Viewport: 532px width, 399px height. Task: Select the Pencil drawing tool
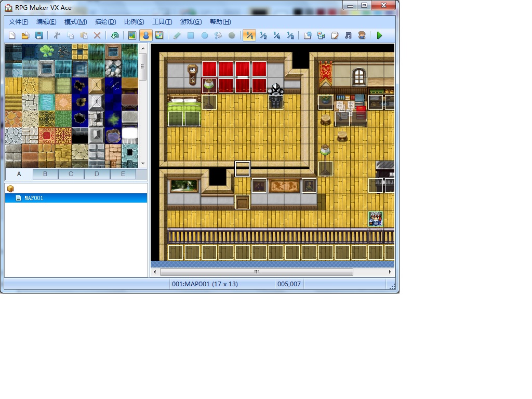[x=177, y=35]
